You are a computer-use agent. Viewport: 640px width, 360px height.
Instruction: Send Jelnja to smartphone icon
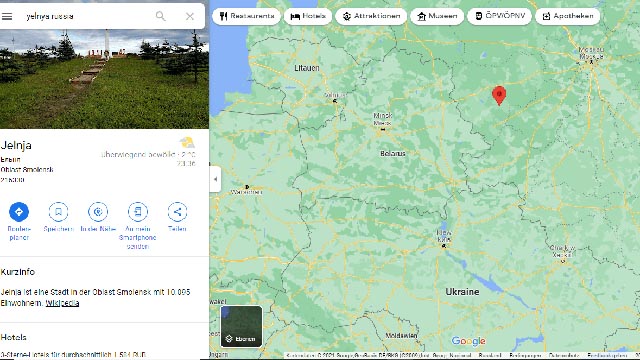pos(138,212)
